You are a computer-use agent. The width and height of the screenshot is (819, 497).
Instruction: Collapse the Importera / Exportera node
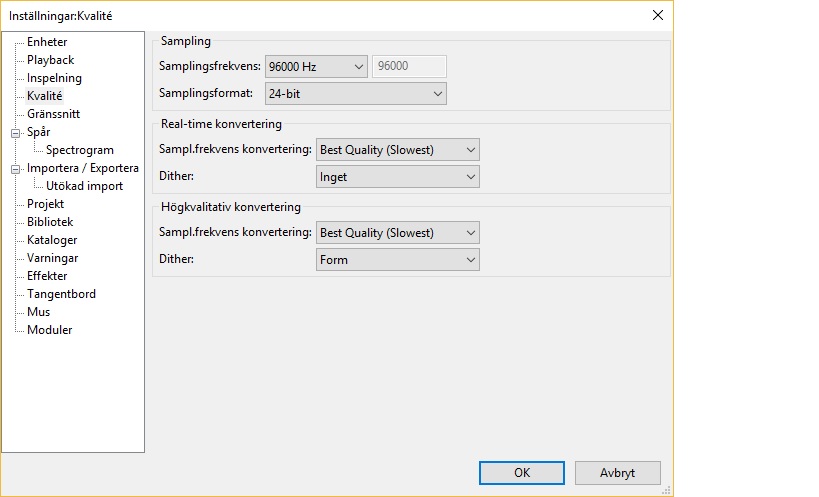pos(15,168)
